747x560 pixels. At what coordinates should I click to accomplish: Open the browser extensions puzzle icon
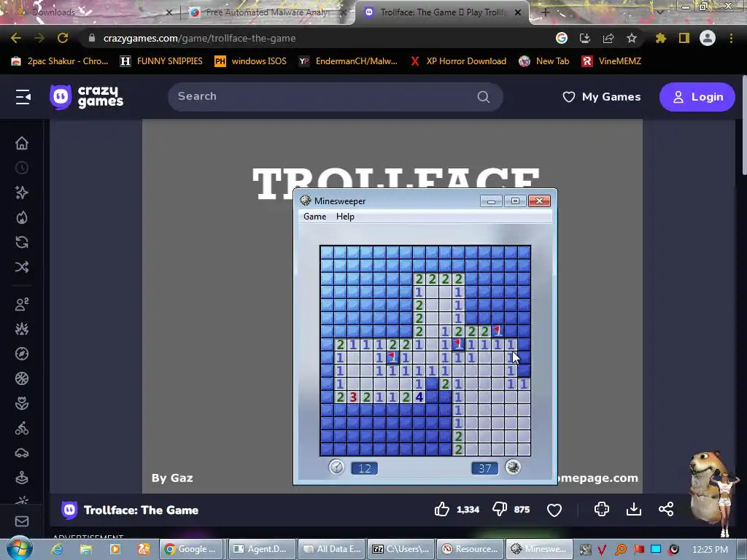pos(660,38)
